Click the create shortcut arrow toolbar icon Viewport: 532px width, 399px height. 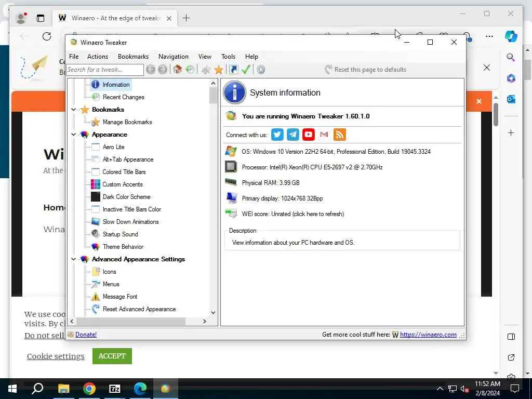point(233,70)
